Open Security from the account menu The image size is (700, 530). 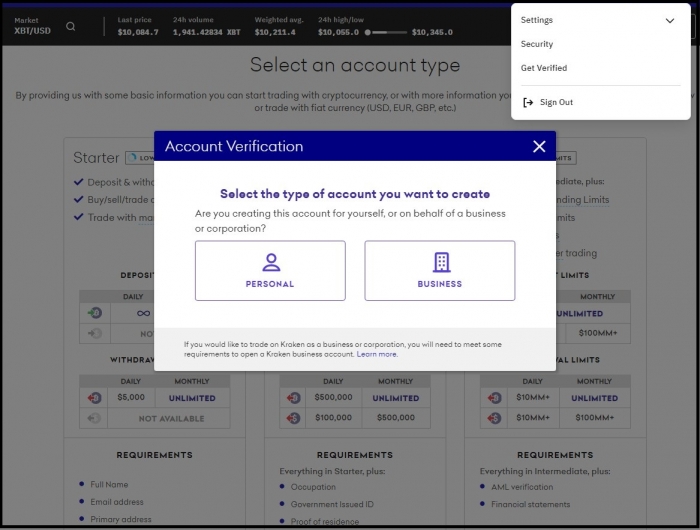coord(537,44)
